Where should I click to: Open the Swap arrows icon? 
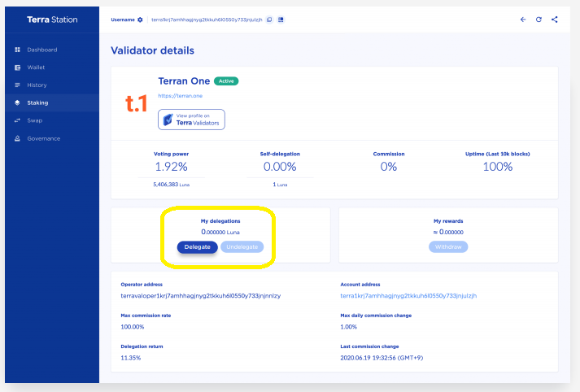pos(17,120)
